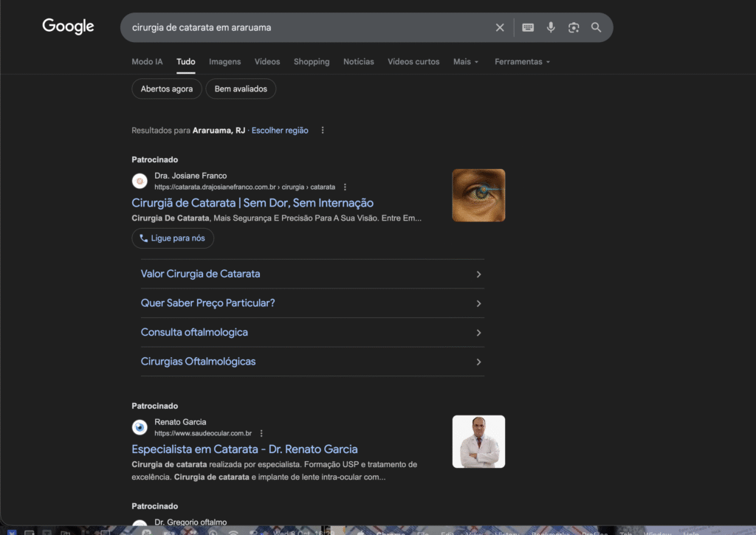Screen dimensions: 756x535
Task: Toggle the Abertos agora filter chip
Action: [167, 89]
